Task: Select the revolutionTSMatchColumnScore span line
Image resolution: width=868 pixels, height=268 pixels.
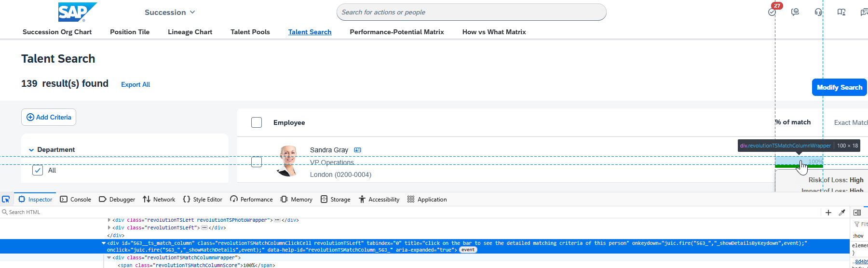Action: point(196,265)
